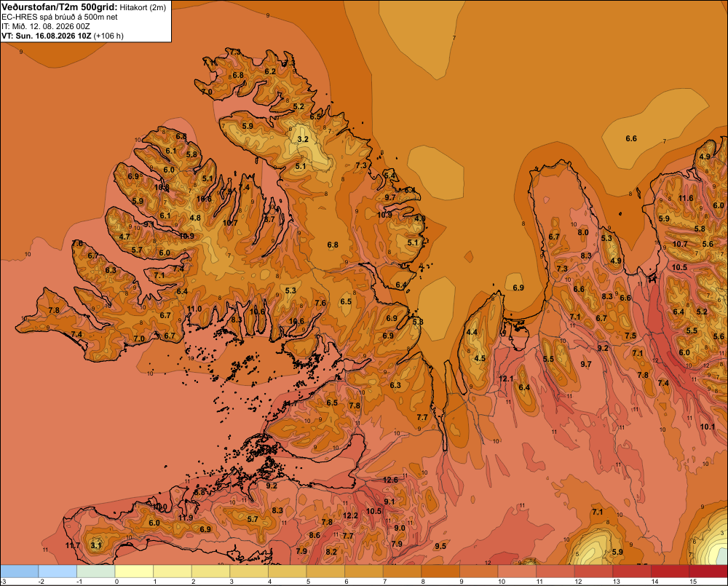This screenshot has width=728, height=586.
Task: Click the 12.6 temperature reading
Action: 390,480
